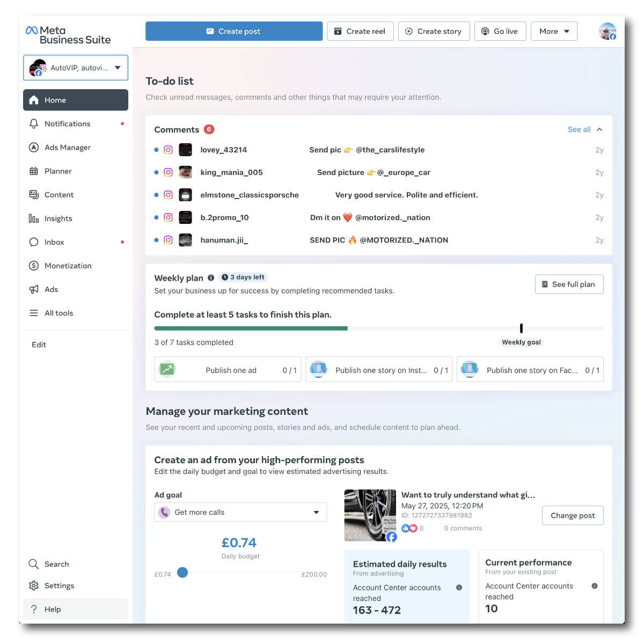Image resolution: width=644 pixels, height=644 pixels.
Task: Open Home in the sidebar
Action: (76, 100)
